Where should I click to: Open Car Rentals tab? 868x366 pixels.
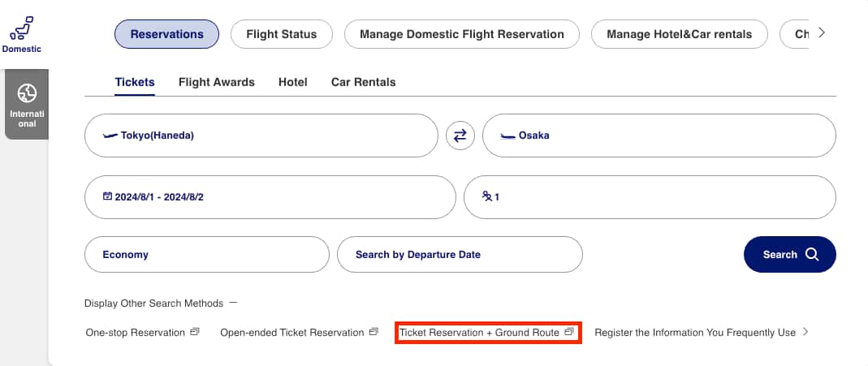click(x=363, y=82)
